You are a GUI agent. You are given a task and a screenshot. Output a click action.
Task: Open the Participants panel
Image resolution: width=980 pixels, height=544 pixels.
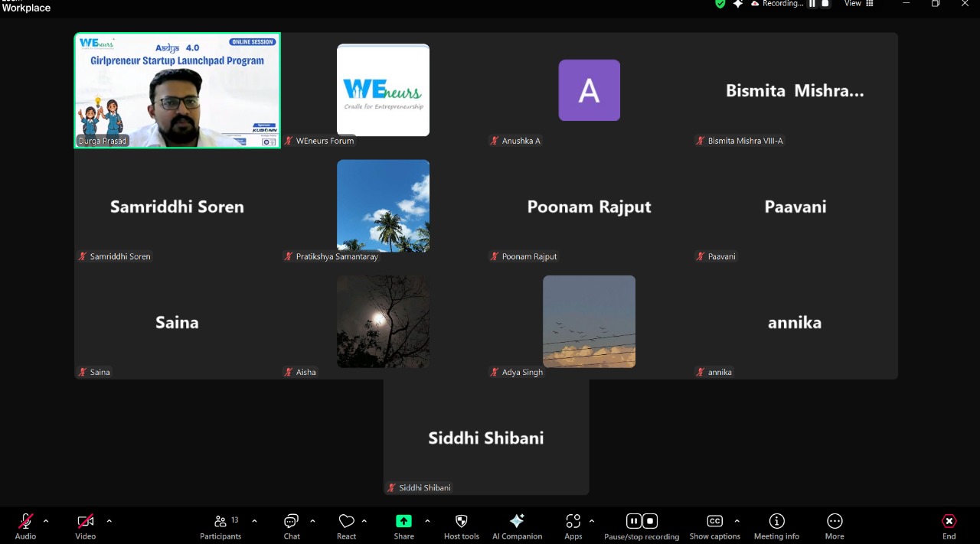220,522
